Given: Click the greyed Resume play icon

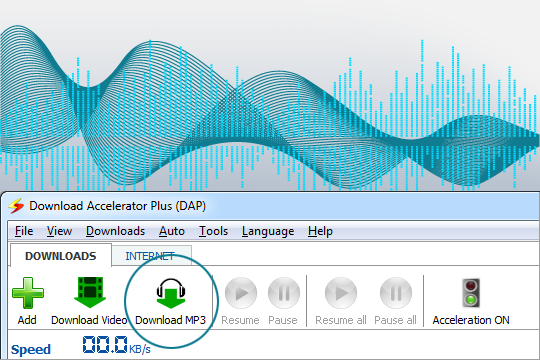Looking at the screenshot, I should (241, 293).
